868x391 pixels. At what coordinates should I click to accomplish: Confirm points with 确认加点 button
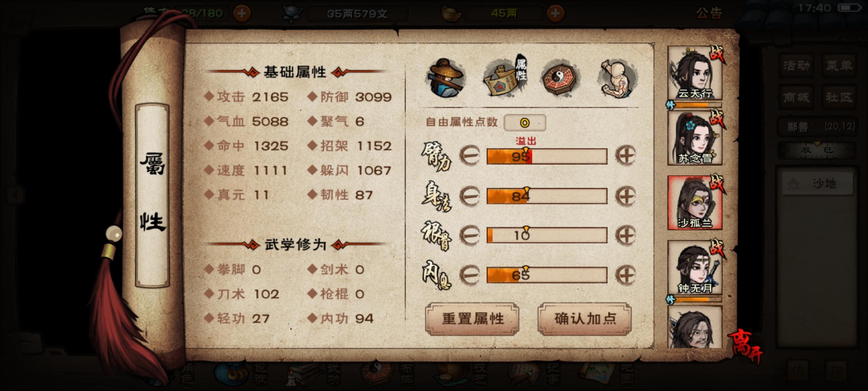[585, 319]
